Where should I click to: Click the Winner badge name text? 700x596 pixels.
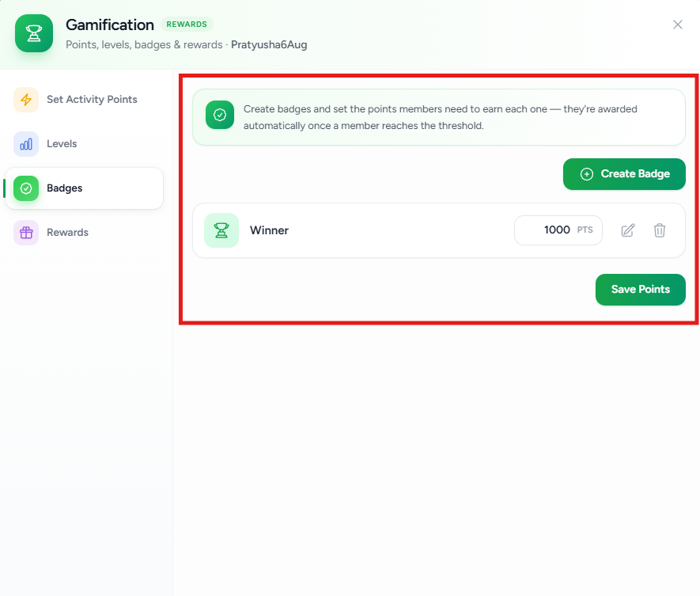click(x=269, y=230)
